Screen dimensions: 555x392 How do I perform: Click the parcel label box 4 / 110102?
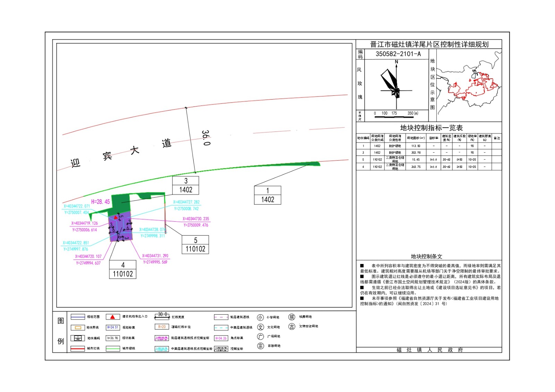click(123, 270)
